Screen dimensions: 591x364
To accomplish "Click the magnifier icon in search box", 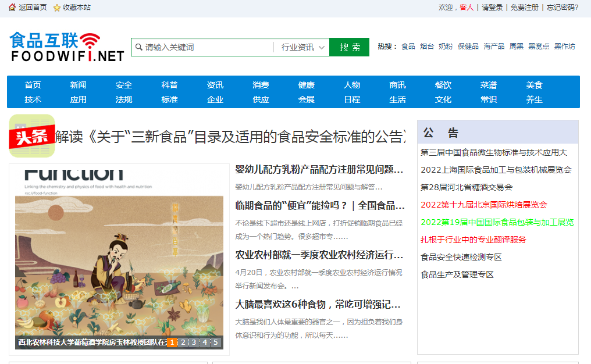I will (138, 47).
